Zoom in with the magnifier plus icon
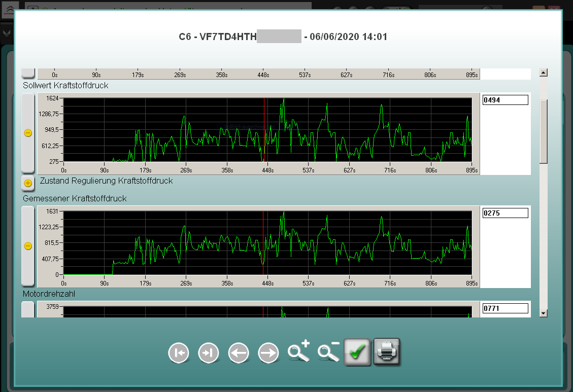The width and height of the screenshot is (573, 392). tap(298, 351)
